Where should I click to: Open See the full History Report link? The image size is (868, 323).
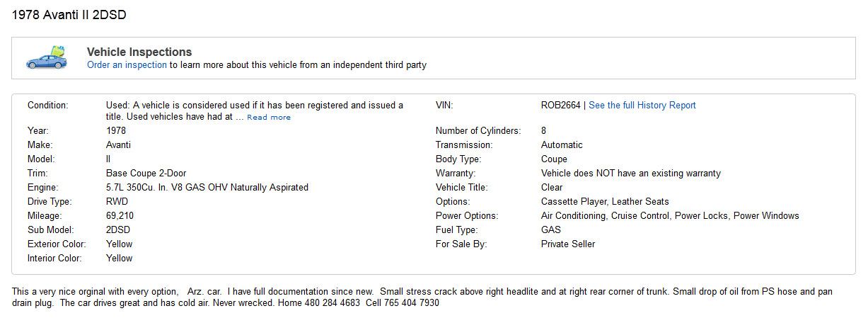pos(642,106)
